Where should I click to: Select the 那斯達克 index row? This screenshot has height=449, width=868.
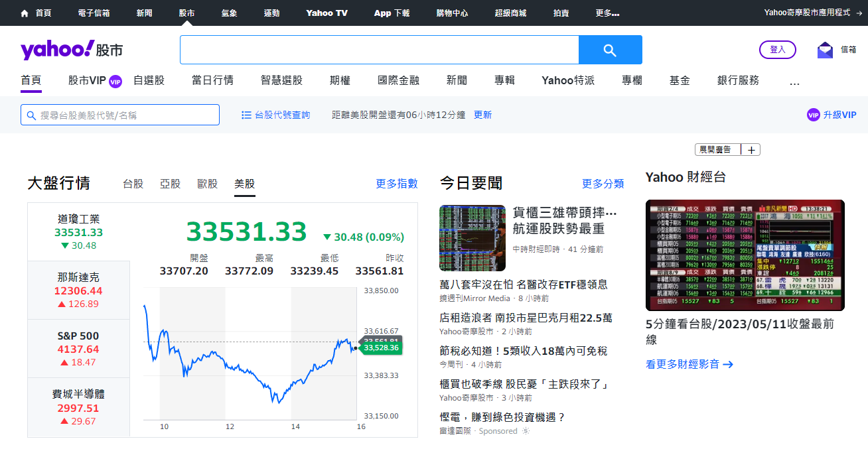[x=78, y=290]
